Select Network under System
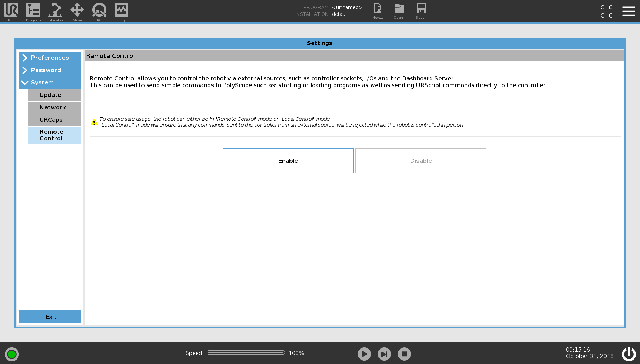The height and width of the screenshot is (364, 640). [54, 108]
